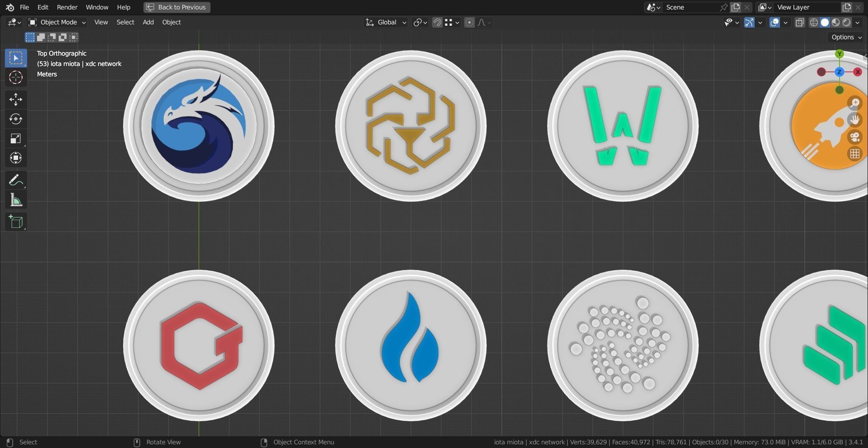Open viewport shading options dropdown
This screenshot has height=448, width=868.
[x=858, y=22]
